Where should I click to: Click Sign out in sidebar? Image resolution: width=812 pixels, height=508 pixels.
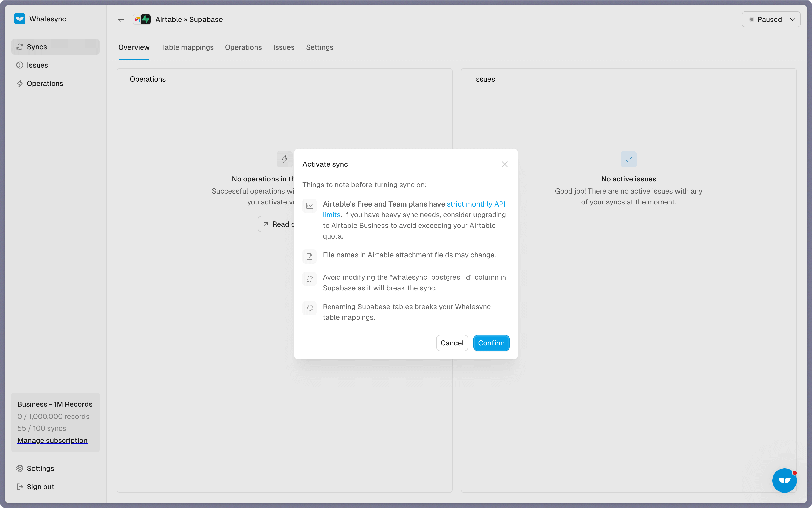click(x=55, y=486)
